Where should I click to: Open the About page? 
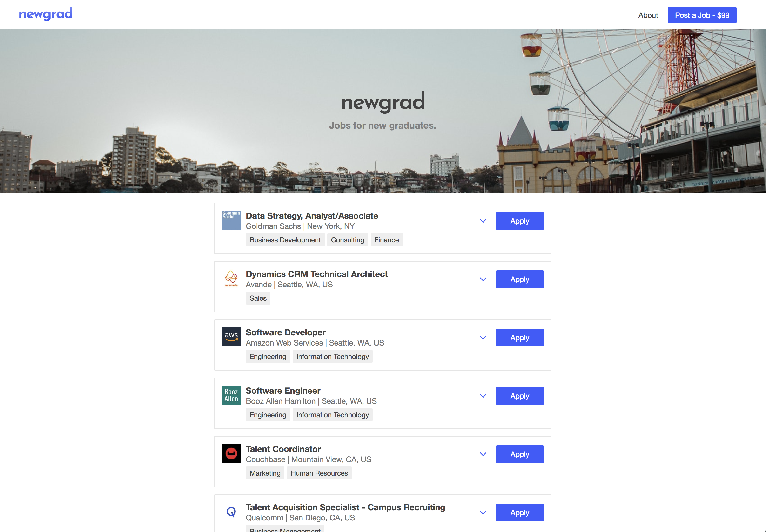tap(648, 15)
